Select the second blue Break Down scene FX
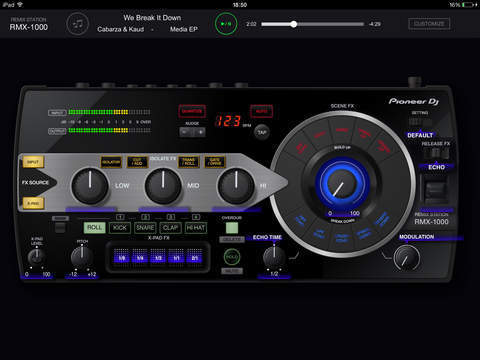This screenshot has width=480, height=360. tap(319, 233)
